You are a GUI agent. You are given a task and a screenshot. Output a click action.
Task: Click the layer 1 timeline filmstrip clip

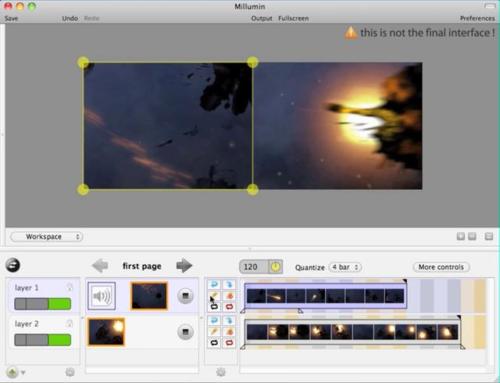tap(325, 296)
